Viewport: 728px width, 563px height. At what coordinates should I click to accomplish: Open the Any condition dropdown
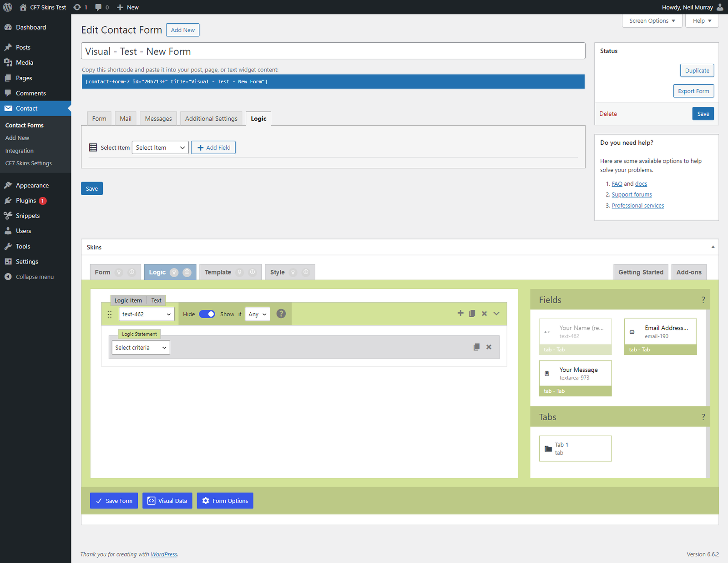257,314
